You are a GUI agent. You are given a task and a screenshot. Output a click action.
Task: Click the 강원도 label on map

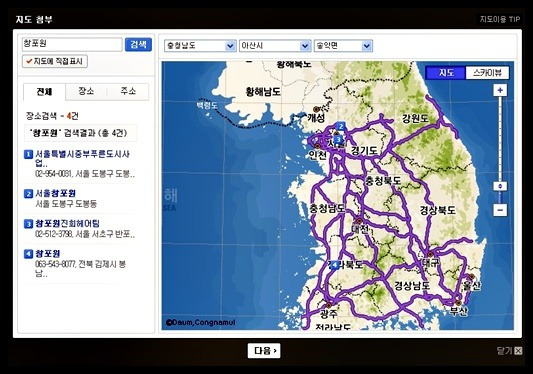pyautogui.click(x=415, y=119)
